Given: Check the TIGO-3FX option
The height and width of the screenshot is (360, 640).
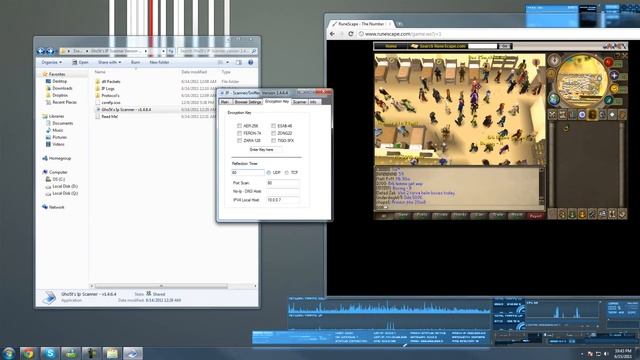Looking at the screenshot, I should coord(273,140).
